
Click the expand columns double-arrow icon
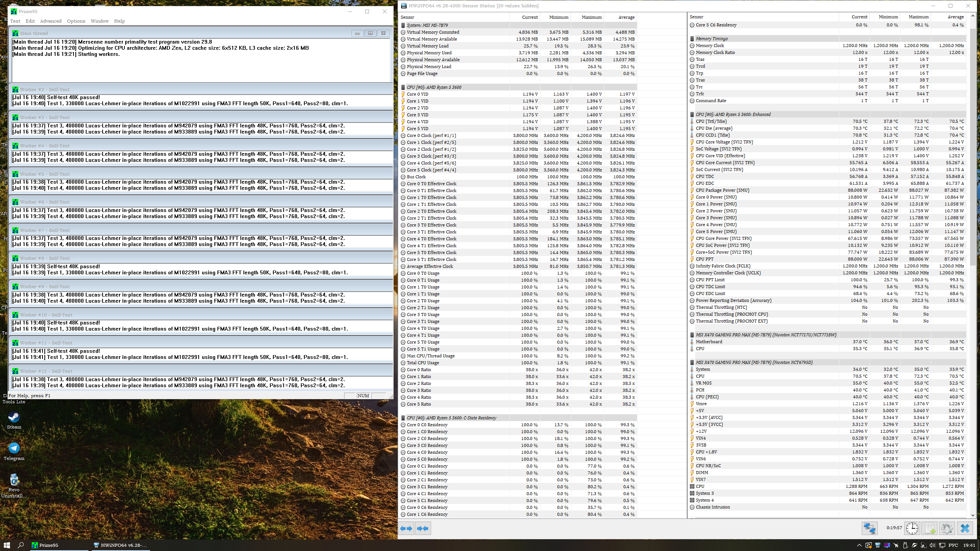click(406, 528)
